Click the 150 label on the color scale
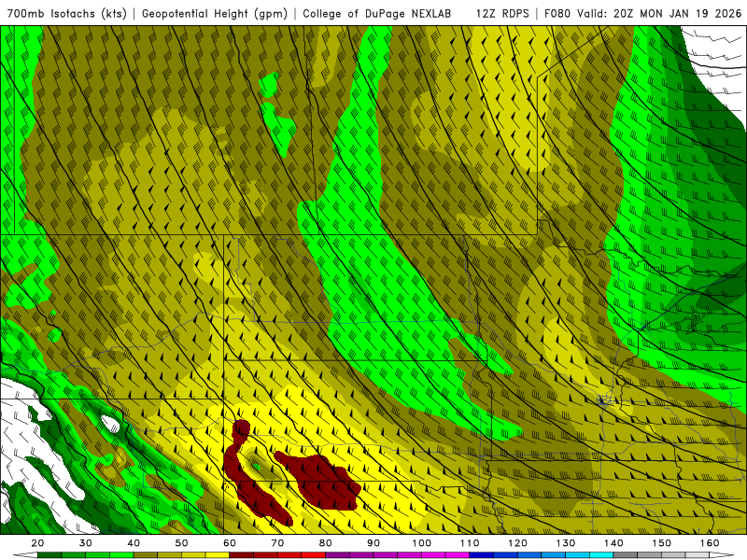 [x=661, y=543]
